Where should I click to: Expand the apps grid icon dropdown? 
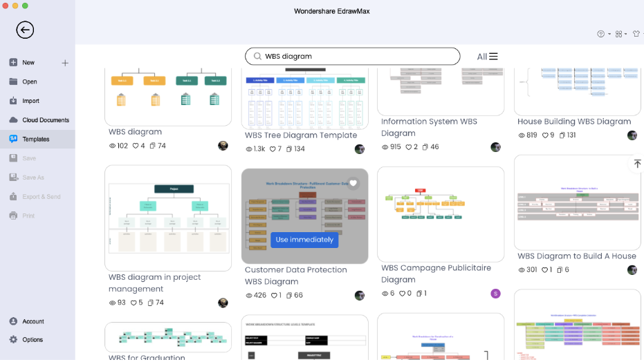620,34
